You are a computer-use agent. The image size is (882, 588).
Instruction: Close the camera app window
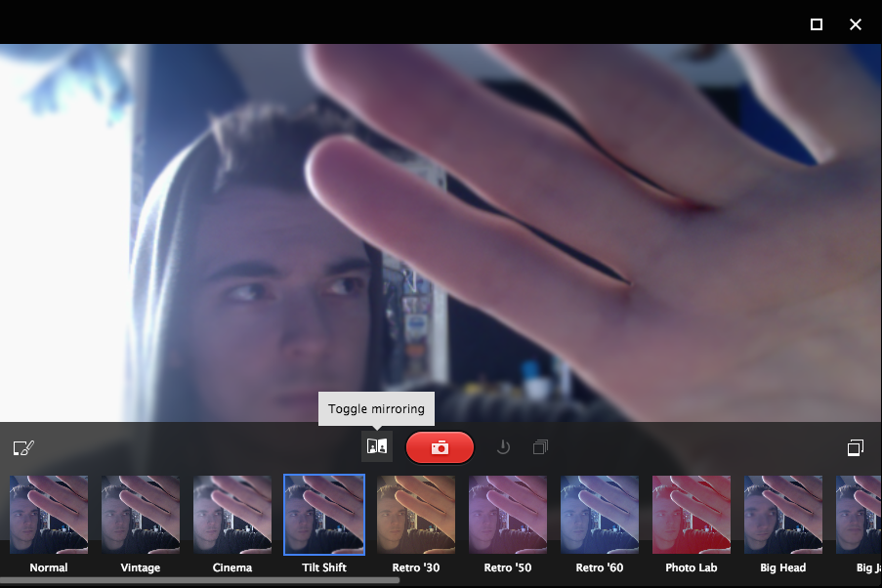[856, 24]
